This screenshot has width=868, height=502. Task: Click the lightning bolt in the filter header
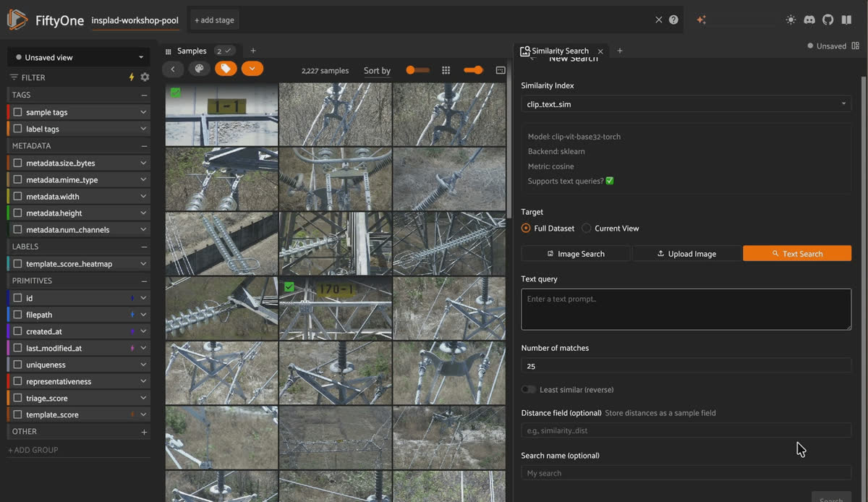(x=131, y=77)
